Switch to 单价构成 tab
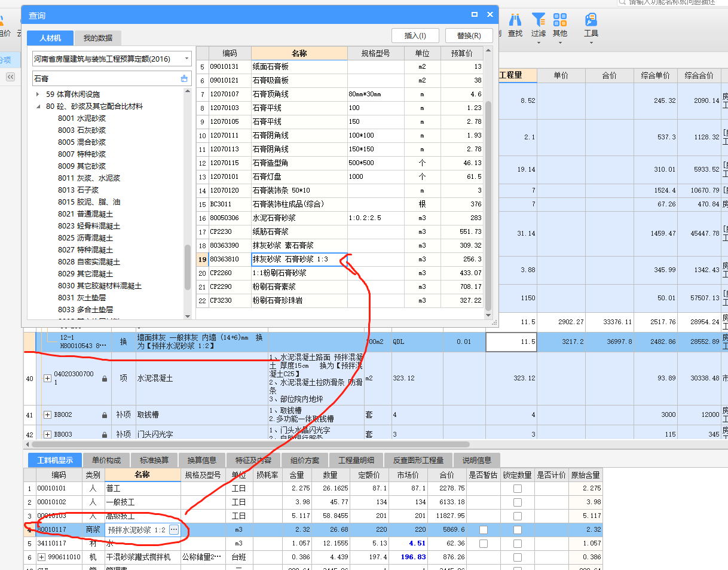Image resolution: width=728 pixels, height=570 pixels. point(106,460)
